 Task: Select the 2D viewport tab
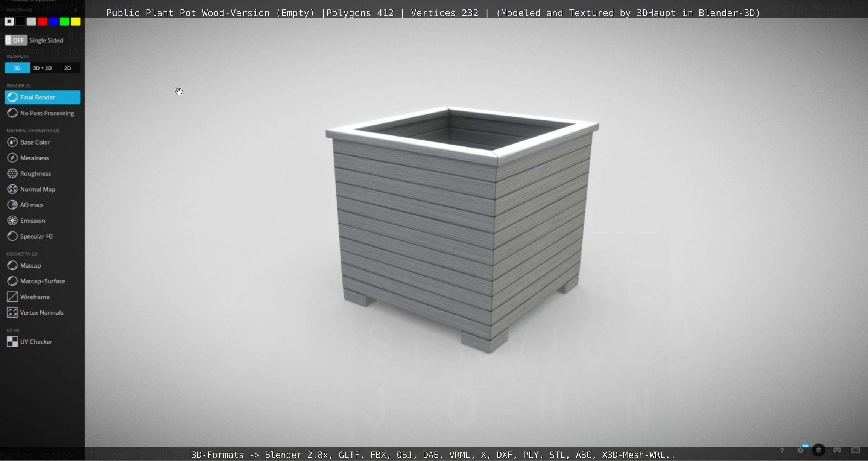coord(67,68)
